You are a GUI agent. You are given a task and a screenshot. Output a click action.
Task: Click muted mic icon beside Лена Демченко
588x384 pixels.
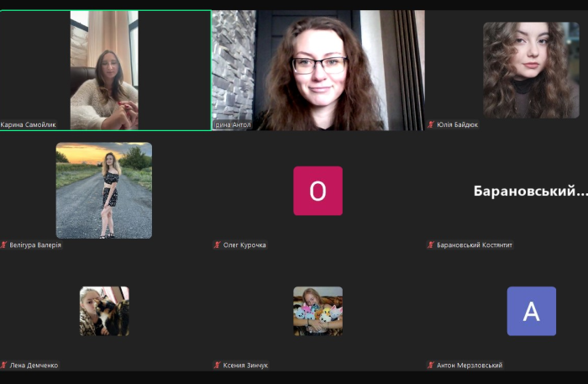[4, 366]
